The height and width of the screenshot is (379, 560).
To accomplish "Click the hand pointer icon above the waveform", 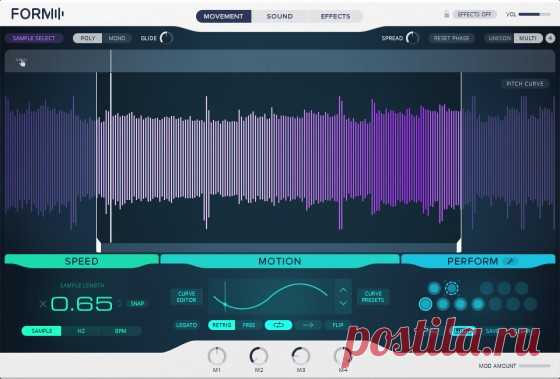I will point(21,63).
